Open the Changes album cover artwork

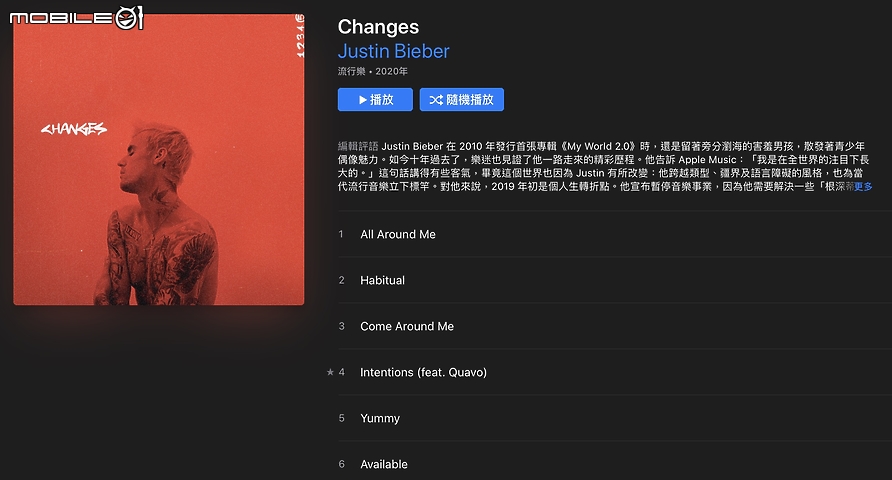[159, 159]
